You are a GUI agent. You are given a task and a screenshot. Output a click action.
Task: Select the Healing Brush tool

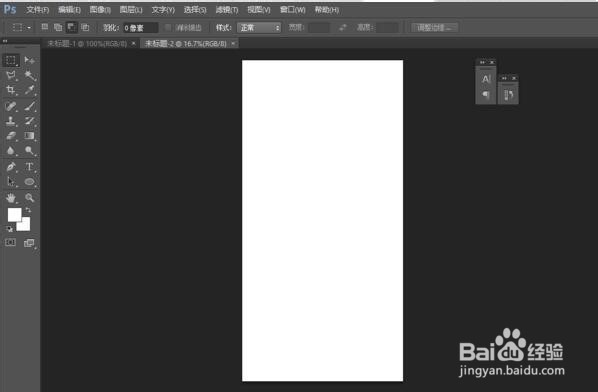tap(11, 106)
